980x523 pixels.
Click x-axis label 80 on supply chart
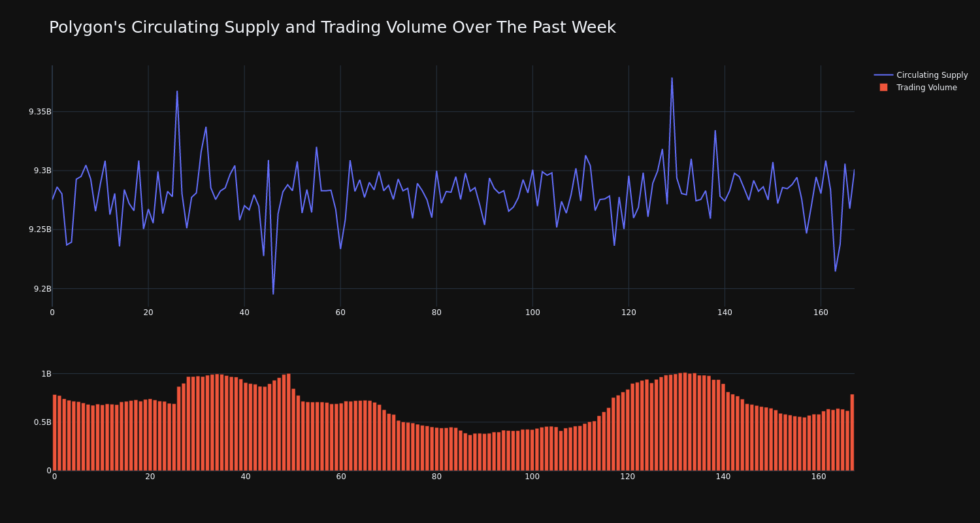coord(436,312)
